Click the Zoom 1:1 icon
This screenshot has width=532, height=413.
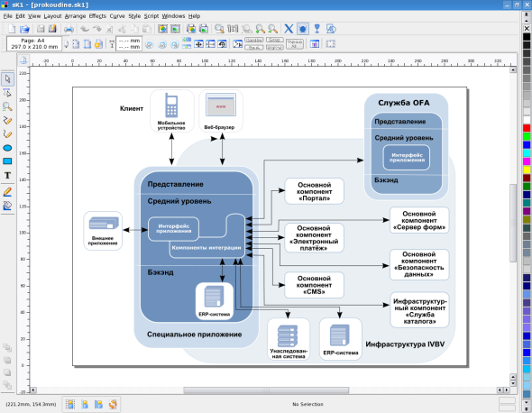(233, 29)
